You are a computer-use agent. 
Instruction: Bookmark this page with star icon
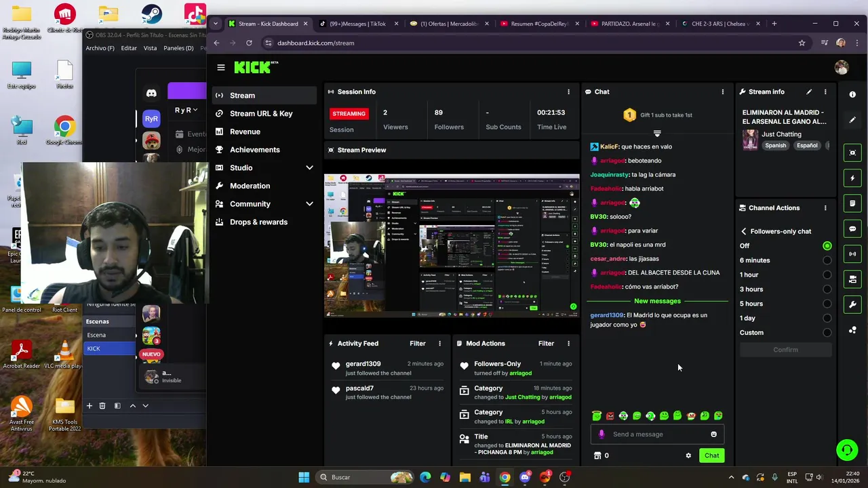pos(802,43)
